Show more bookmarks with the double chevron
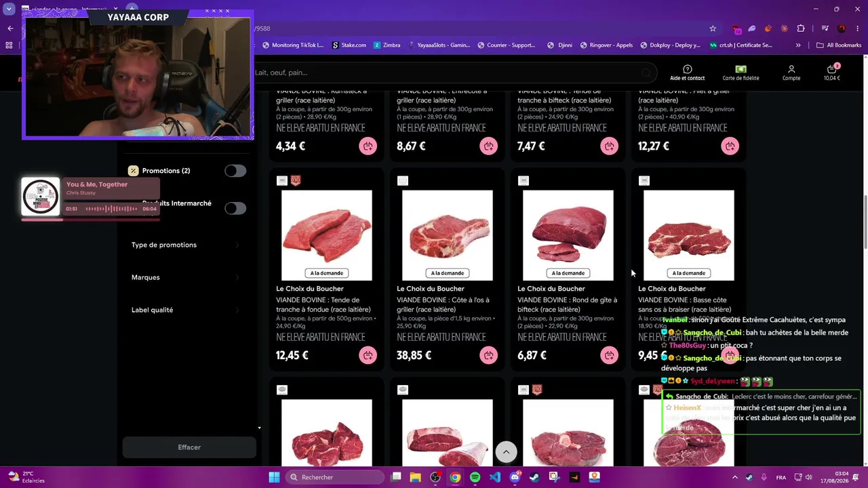868x488 pixels. pyautogui.click(x=798, y=45)
